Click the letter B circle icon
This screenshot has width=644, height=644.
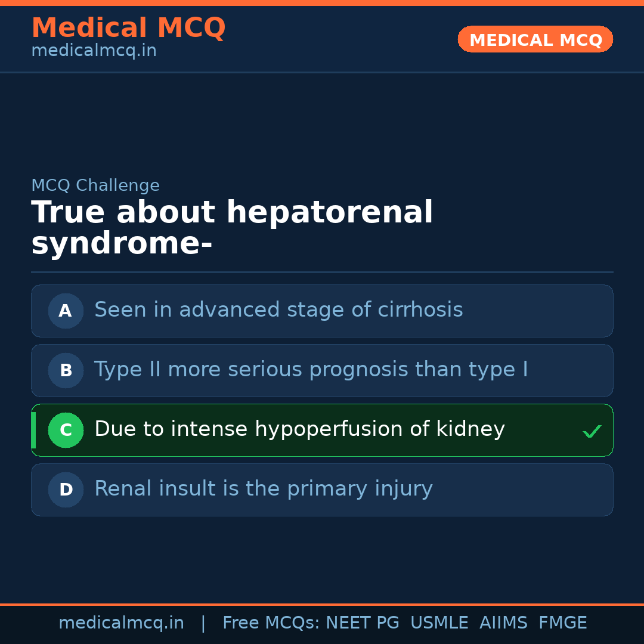pos(66,370)
